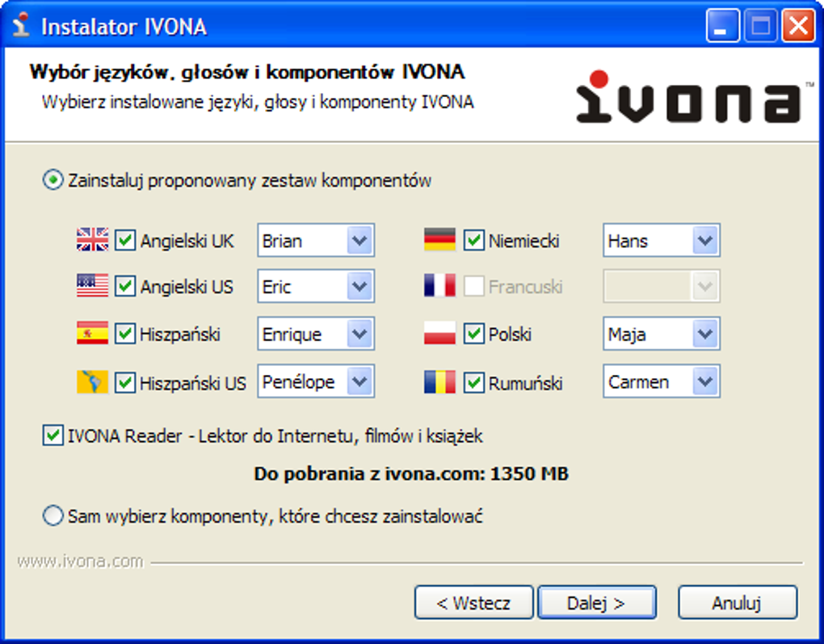This screenshot has height=644, width=824.
Task: Go back with the < Wstecz button
Action: point(473,603)
